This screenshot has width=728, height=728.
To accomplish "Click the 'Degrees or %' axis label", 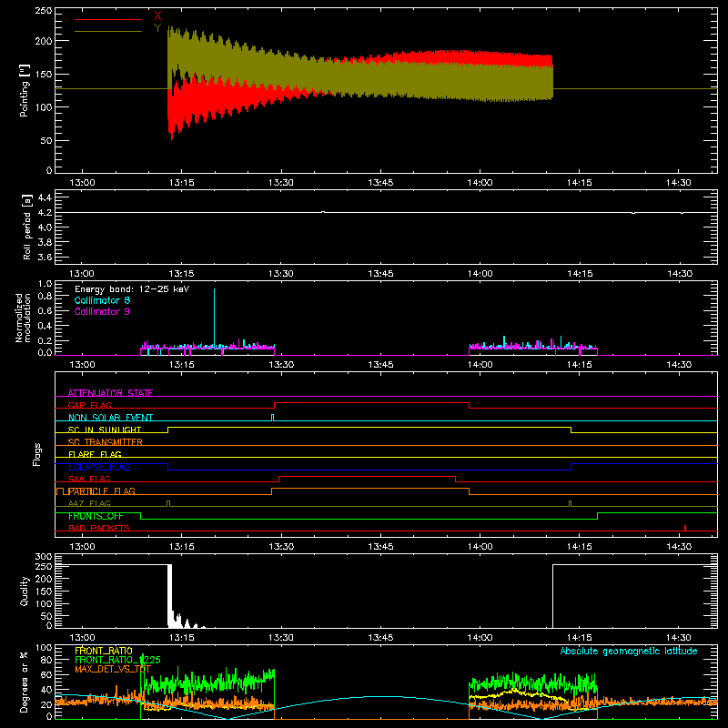I will [x=25, y=682].
